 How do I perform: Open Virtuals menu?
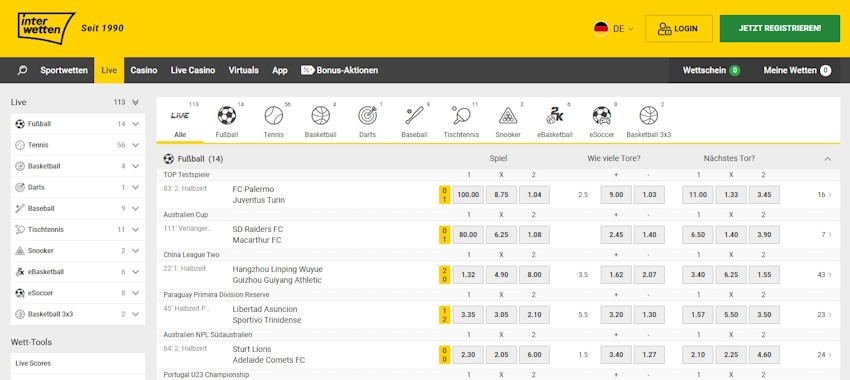243,70
